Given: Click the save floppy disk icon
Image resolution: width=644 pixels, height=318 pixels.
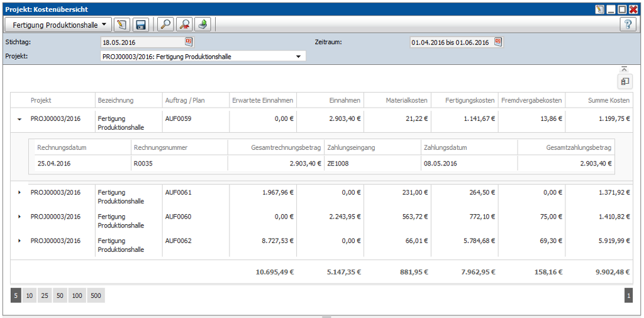Looking at the screenshot, I should [x=140, y=25].
